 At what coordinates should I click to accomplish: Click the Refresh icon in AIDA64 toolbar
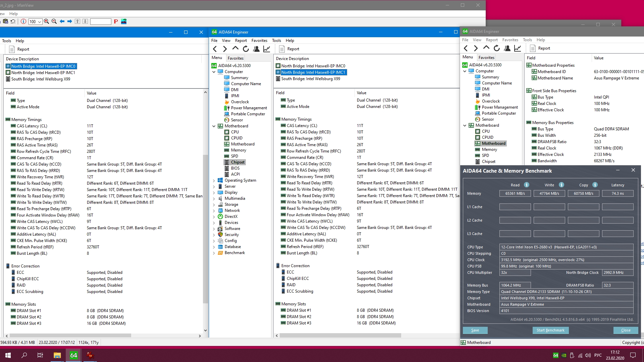[x=246, y=49]
